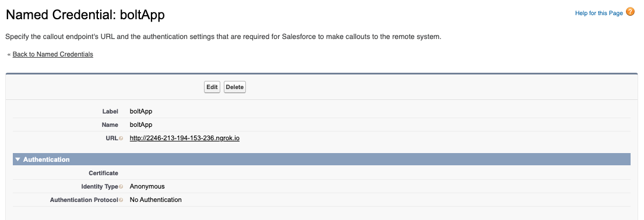Click the Named Credential: boltApp page title
This screenshot has height=220, width=644.
tap(85, 15)
